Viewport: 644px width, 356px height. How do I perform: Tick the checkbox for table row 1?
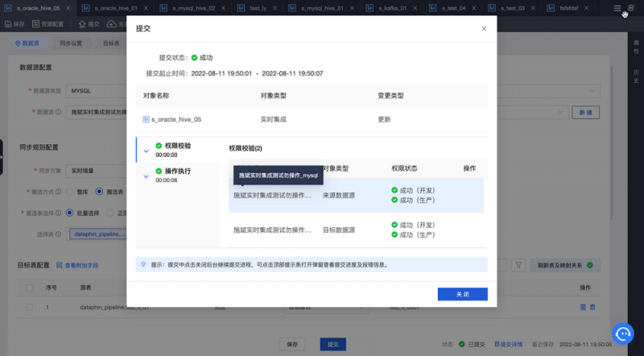29,308
